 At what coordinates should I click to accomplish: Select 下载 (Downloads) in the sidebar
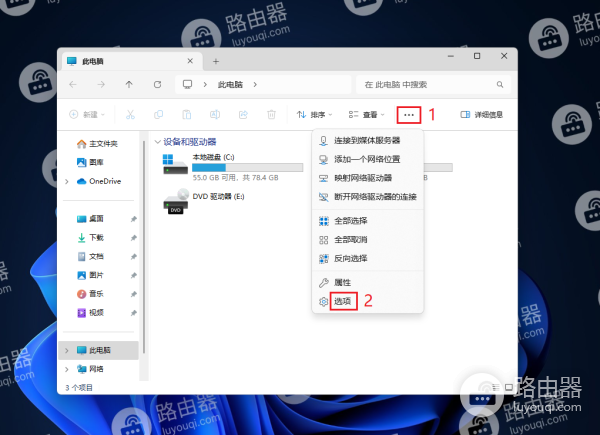point(96,237)
